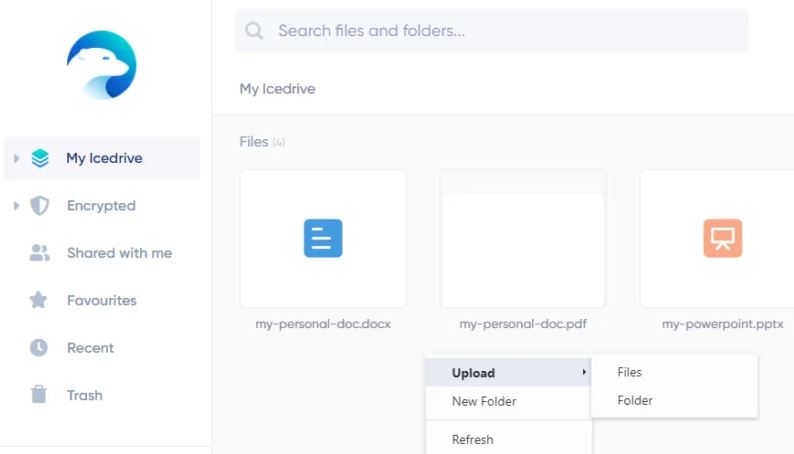
Task: Select the my-personal-doc.docx file card
Action: coord(323,239)
